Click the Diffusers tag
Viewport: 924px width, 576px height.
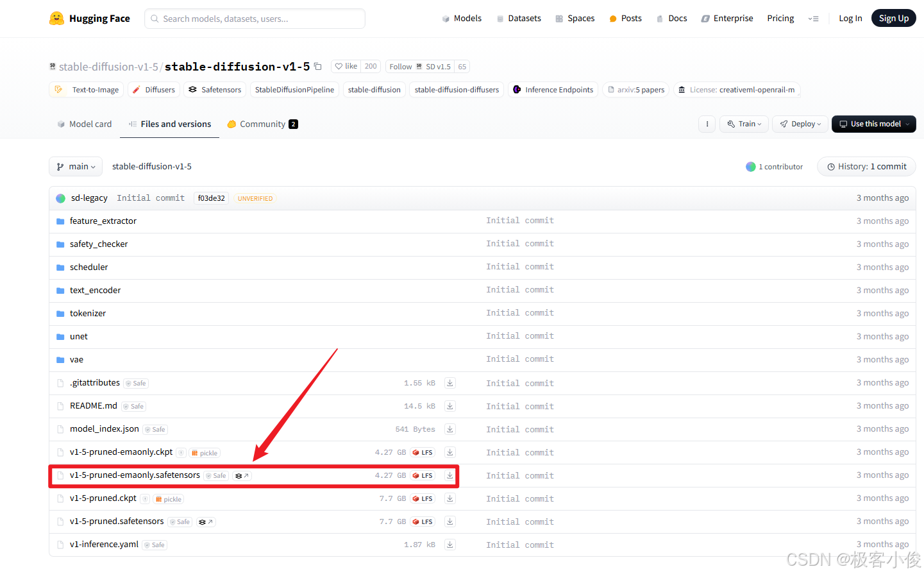click(x=154, y=90)
